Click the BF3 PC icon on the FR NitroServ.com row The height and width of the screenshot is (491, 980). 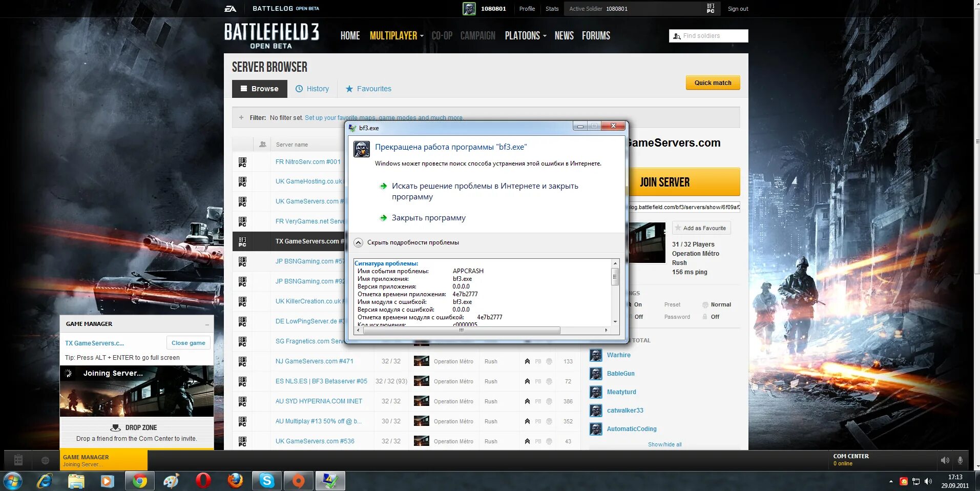242,162
